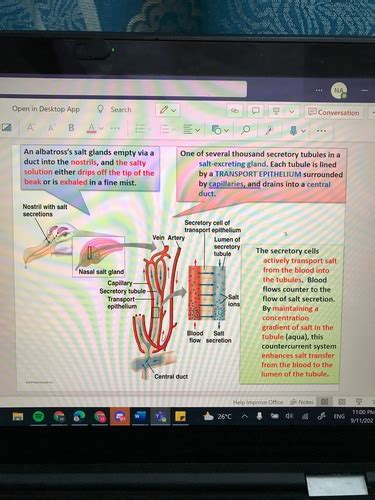Screen dimensions: 375x500
Task: Expand the numbering style dropdown arrow
Action: 174,130
